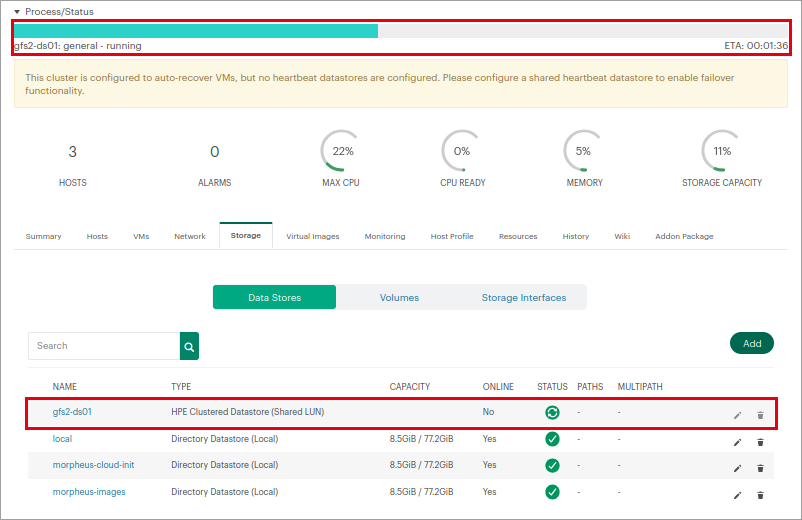Go to the Monitoring tab
This screenshot has width=802, height=520.
point(385,236)
